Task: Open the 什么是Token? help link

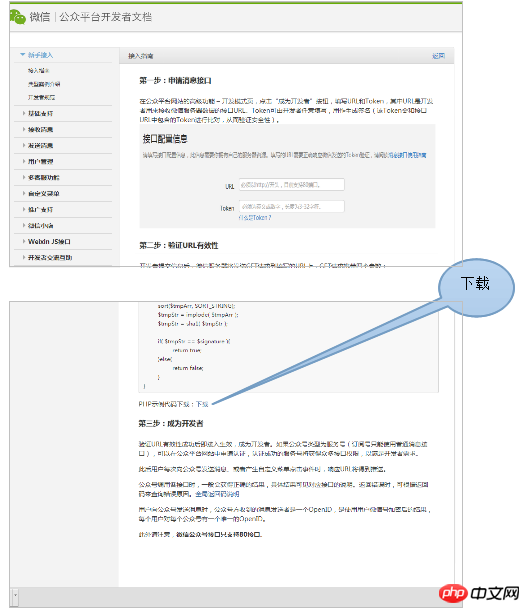Action: (x=255, y=218)
